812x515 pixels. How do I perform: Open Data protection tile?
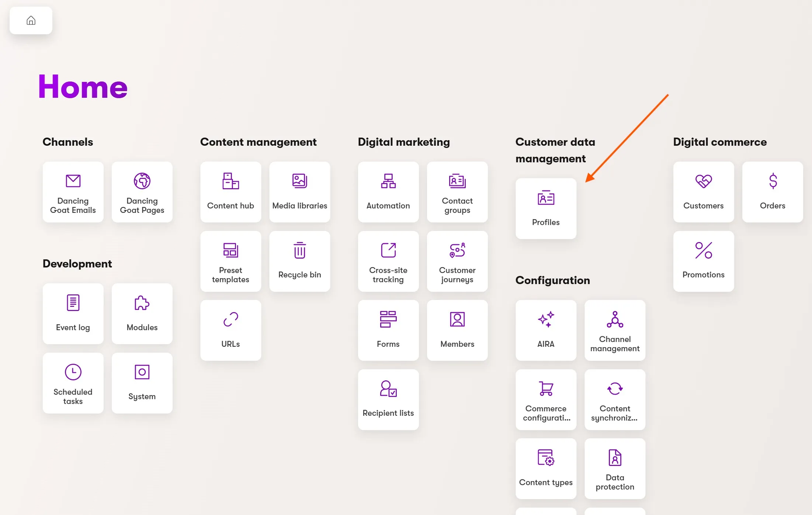615,469
